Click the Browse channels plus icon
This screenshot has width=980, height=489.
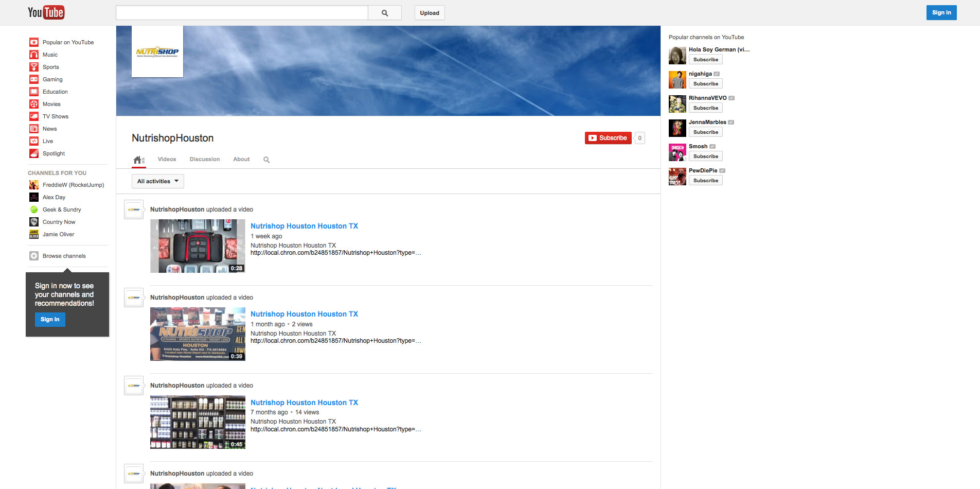(x=34, y=256)
